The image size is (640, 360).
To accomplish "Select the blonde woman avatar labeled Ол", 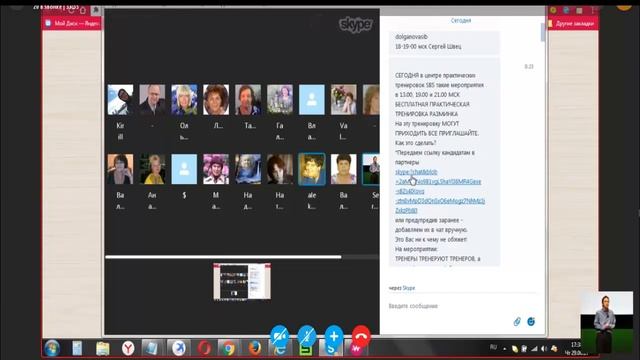I will [x=184, y=100].
